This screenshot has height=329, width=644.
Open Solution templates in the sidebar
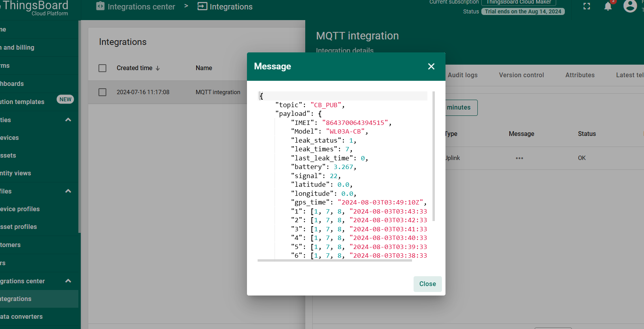point(39,102)
